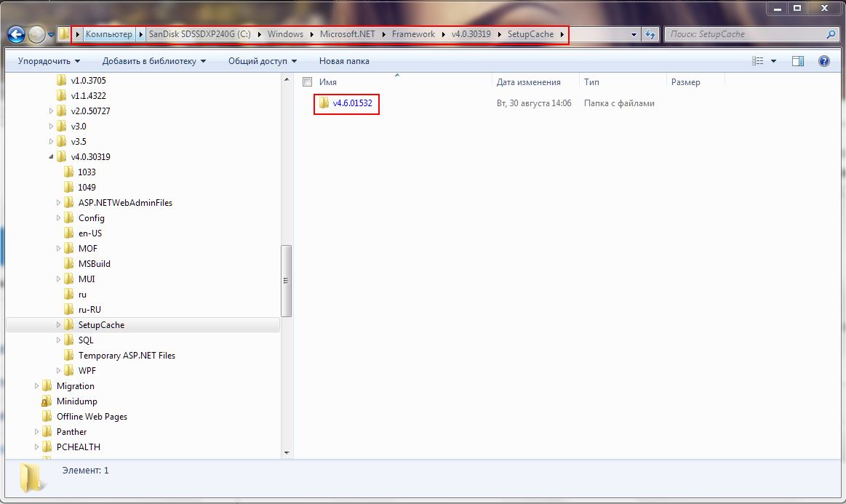Open address bar history dropdown arrow
The image size is (846, 504).
pyautogui.click(x=634, y=34)
